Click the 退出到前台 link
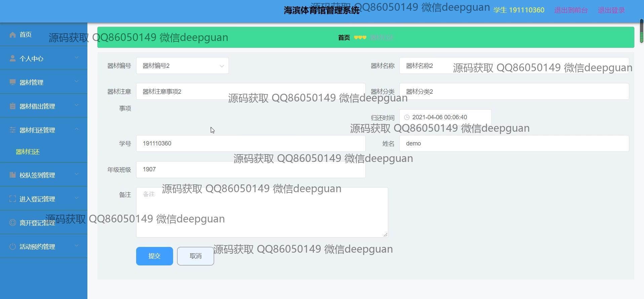The width and height of the screenshot is (644, 299). pos(571,10)
